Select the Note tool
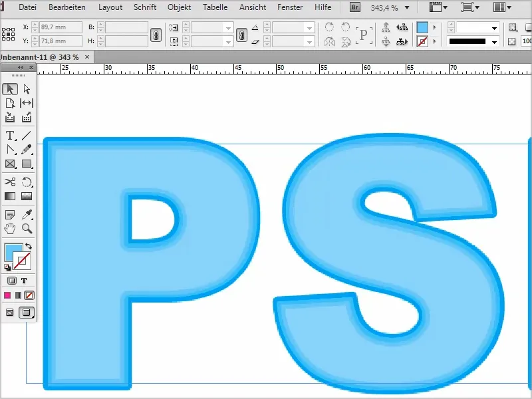 (10, 214)
